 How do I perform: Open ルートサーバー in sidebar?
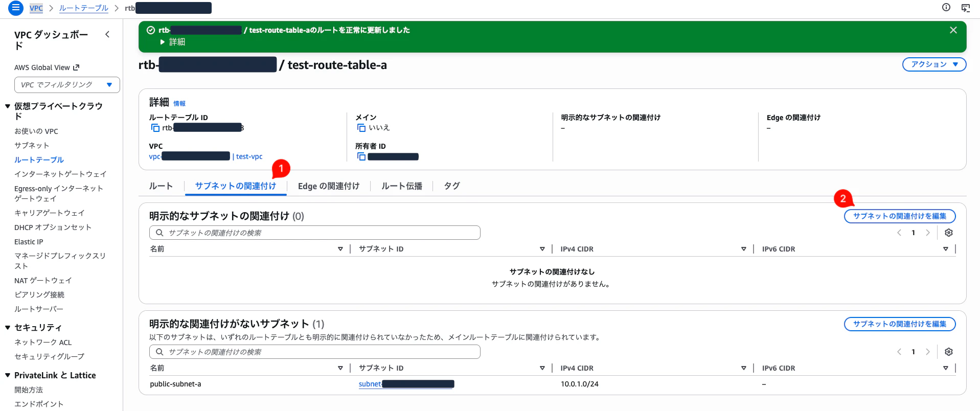tap(39, 309)
